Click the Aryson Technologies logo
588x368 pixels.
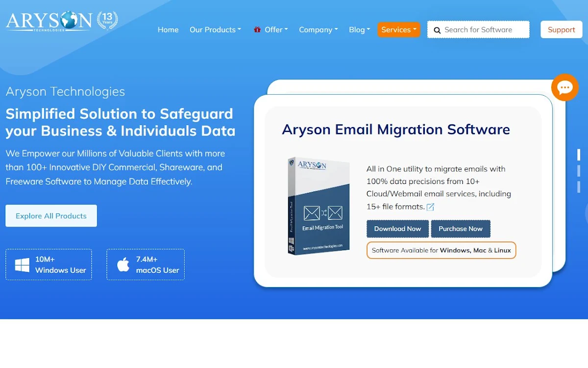(x=49, y=21)
